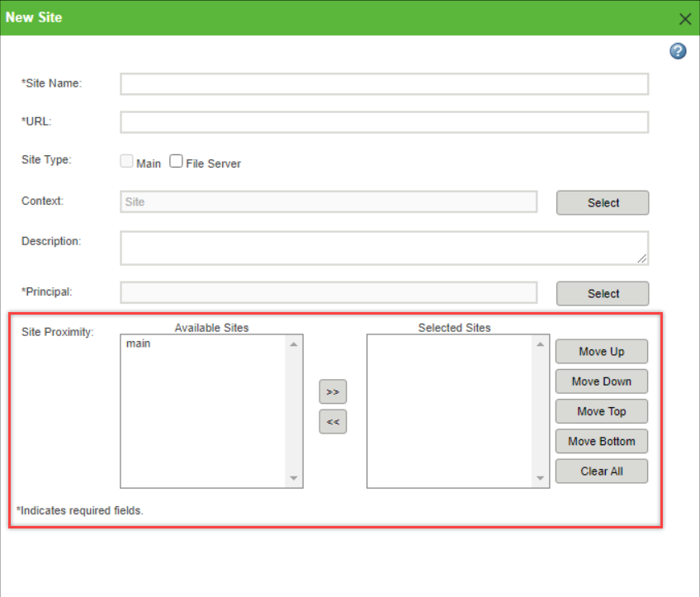
Task: Click inside the URL input field
Action: [x=384, y=121]
